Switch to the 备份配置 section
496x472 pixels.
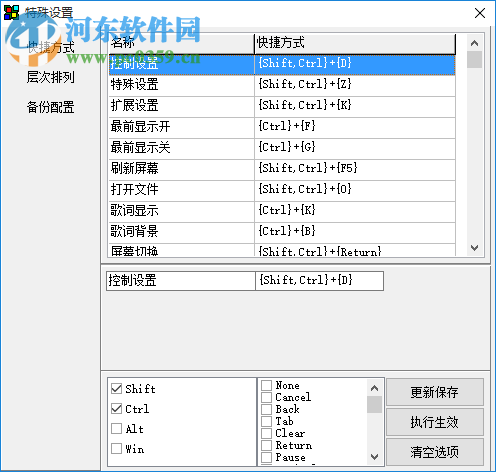coord(51,107)
